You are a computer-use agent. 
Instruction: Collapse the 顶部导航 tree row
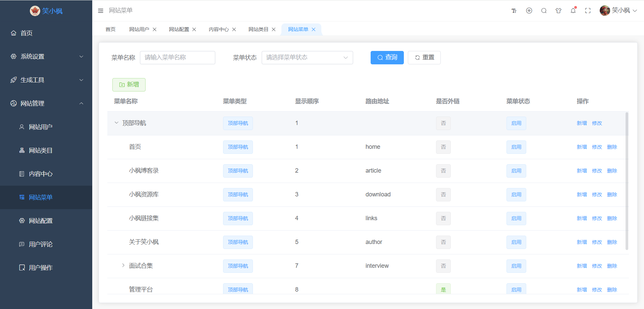tap(116, 123)
